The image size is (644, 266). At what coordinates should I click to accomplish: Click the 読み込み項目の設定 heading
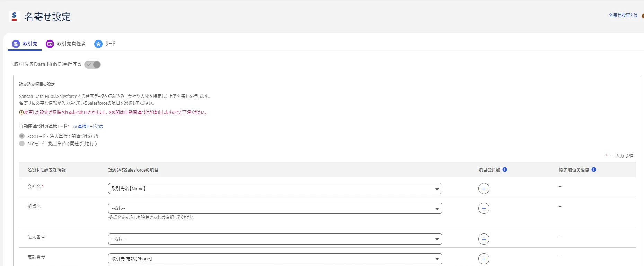point(37,84)
